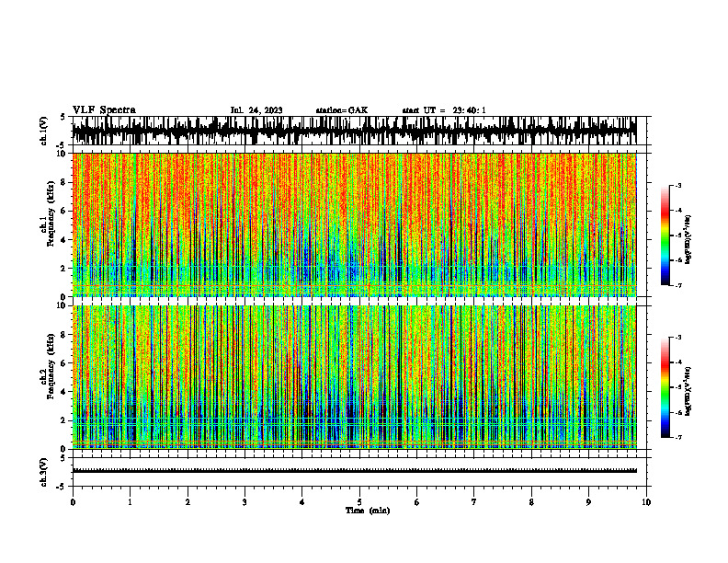Click the ch.1 voltage waveform panel
The height and width of the screenshot is (563, 728).
[354, 131]
